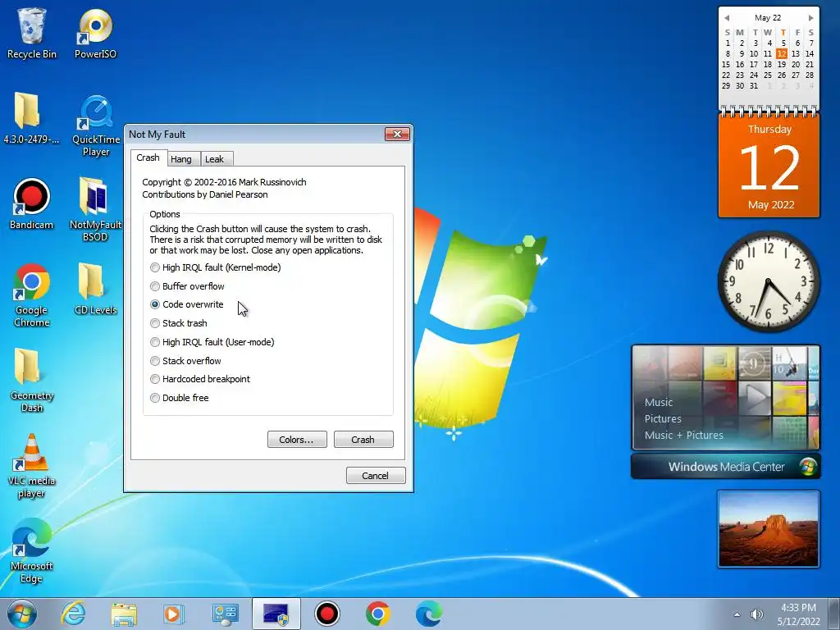Select the CD Levels folder
The image size is (840, 630).
[x=95, y=288]
